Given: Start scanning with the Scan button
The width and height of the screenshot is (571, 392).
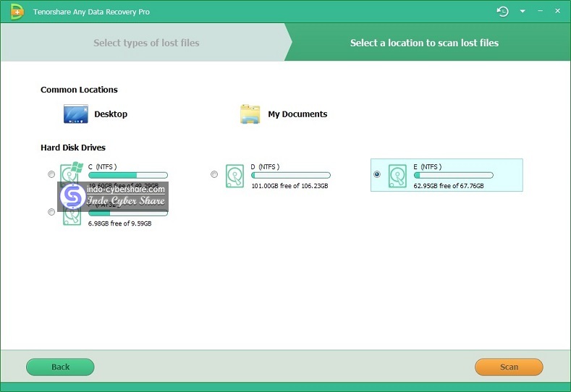Looking at the screenshot, I should (x=509, y=367).
